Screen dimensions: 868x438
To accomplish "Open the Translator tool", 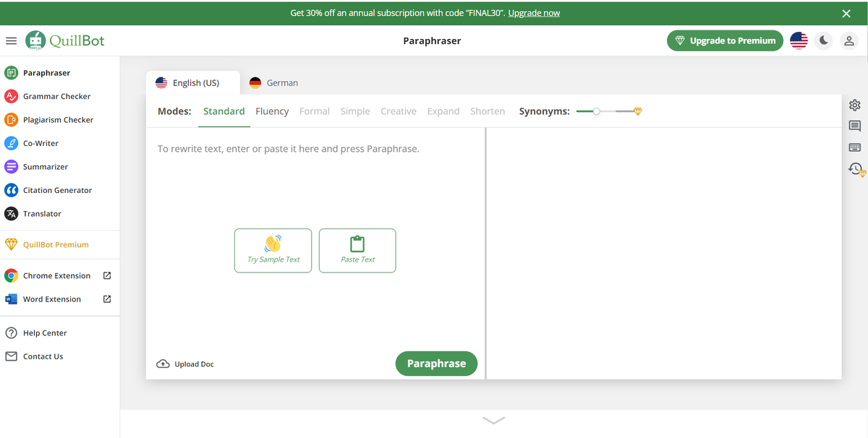I will [x=33, y=214].
